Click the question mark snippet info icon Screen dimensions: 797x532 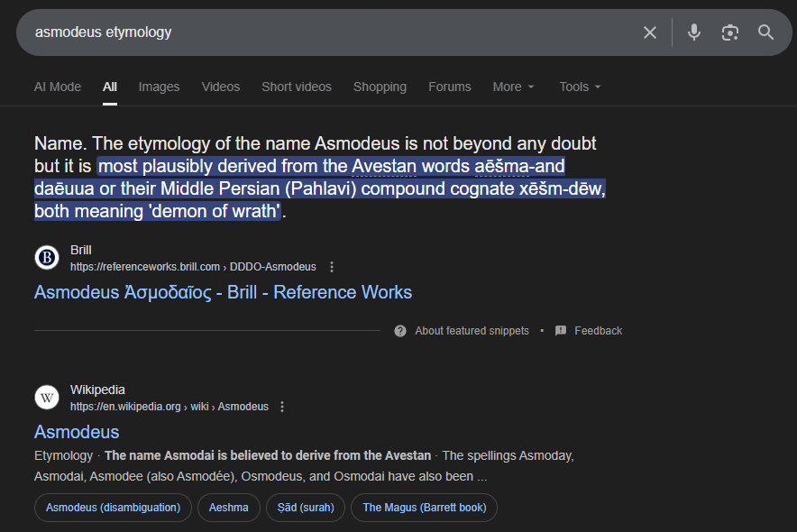(400, 331)
